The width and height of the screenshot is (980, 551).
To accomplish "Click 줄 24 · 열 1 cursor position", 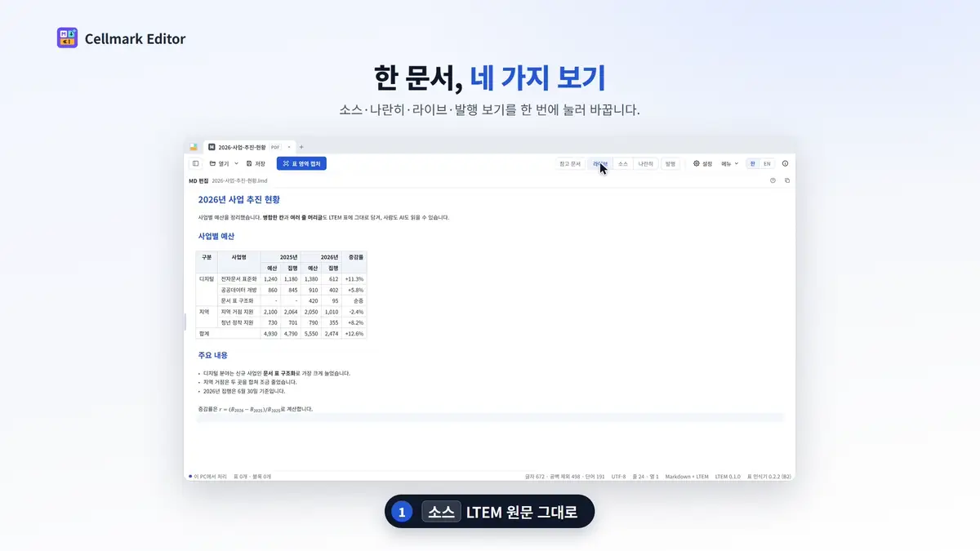I will (x=646, y=476).
